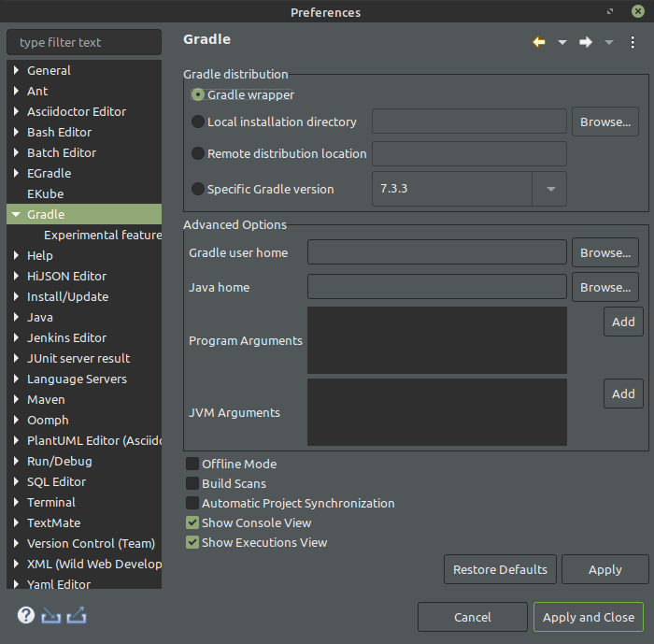
Task: Expand the Java tree node
Action: (16, 317)
